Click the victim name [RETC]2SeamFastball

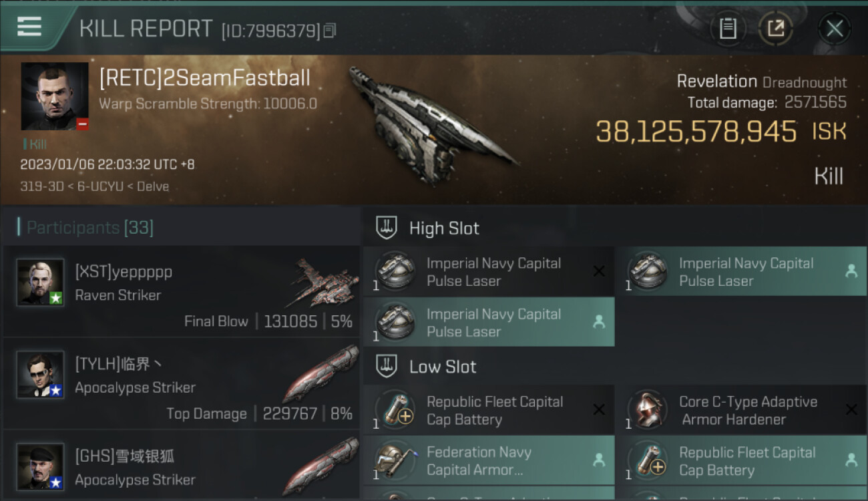coord(204,78)
